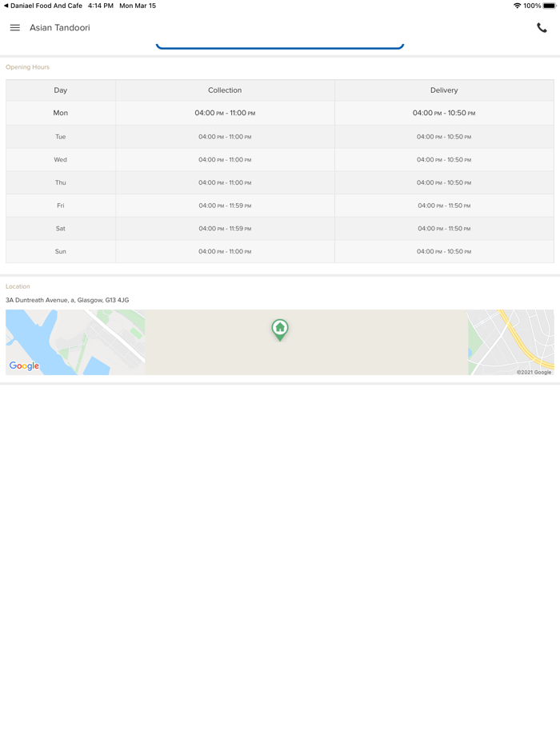Tap back arrow to Daniael Food And Cafe
Image resolution: width=560 pixels, height=747 pixels.
[x=6, y=6]
